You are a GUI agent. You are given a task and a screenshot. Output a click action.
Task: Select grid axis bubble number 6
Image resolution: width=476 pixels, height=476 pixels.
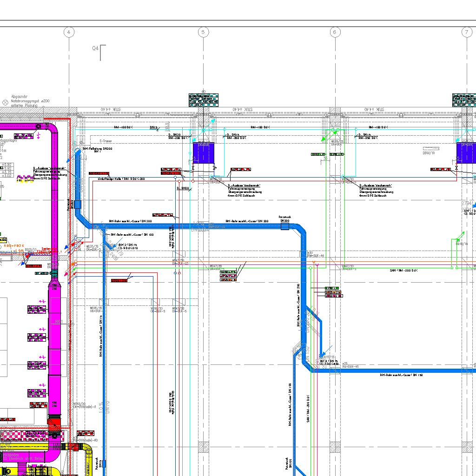pos(335,32)
